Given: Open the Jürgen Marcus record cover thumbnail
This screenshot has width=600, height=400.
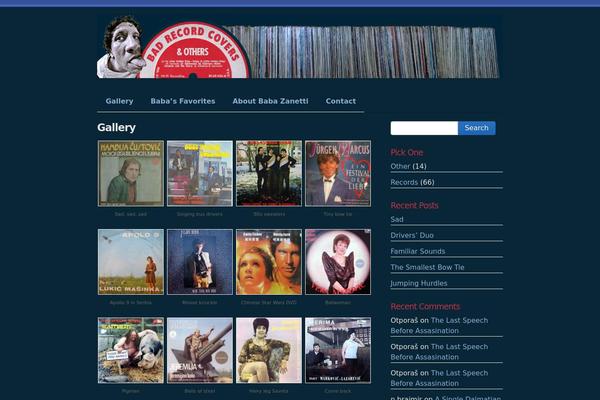Looking at the screenshot, I should [338, 173].
